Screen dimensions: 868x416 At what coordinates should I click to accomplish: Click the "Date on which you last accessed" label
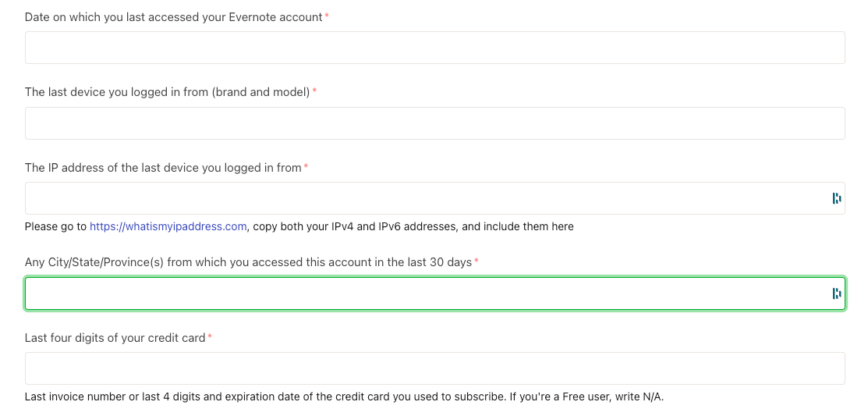(x=173, y=17)
